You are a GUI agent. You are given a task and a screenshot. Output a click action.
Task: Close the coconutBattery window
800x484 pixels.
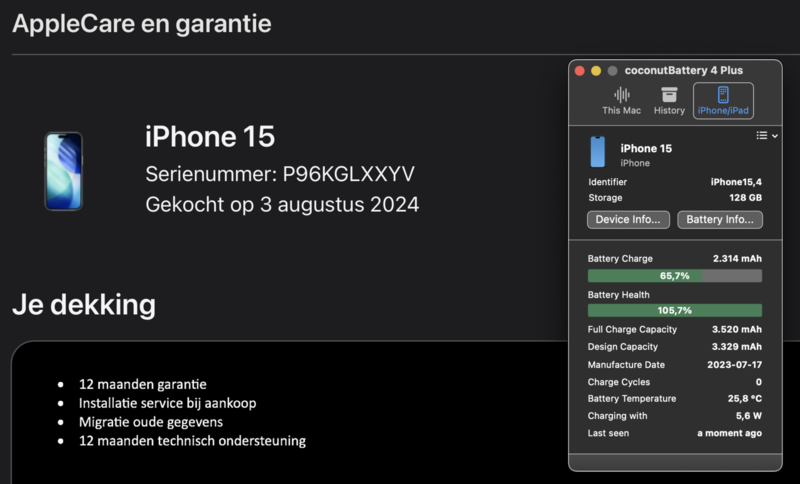coord(579,71)
